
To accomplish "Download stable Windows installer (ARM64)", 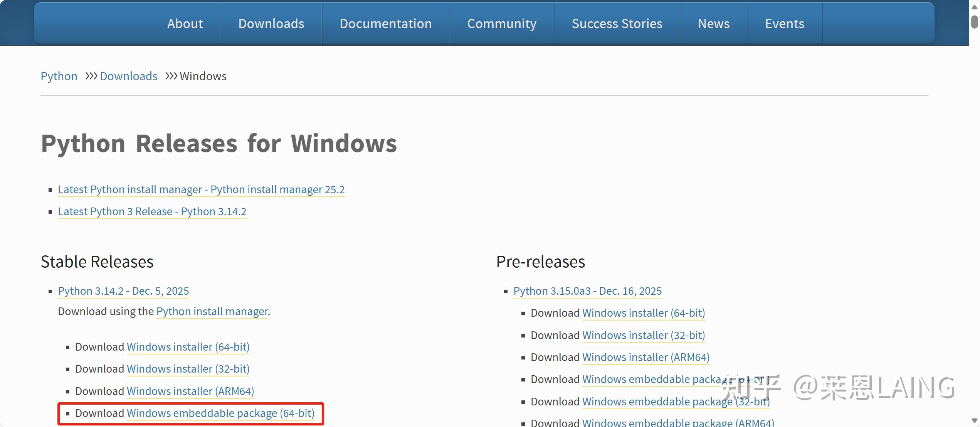I will [x=190, y=392].
